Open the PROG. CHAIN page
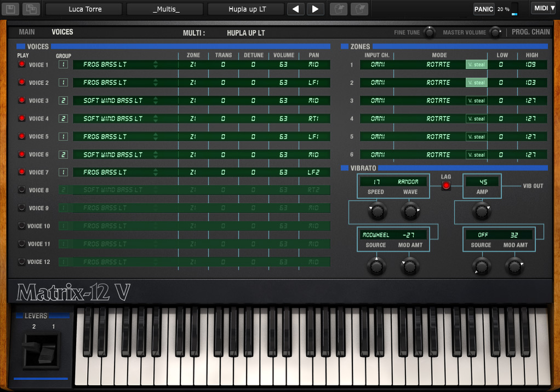The height and width of the screenshot is (392, 560). (531, 32)
